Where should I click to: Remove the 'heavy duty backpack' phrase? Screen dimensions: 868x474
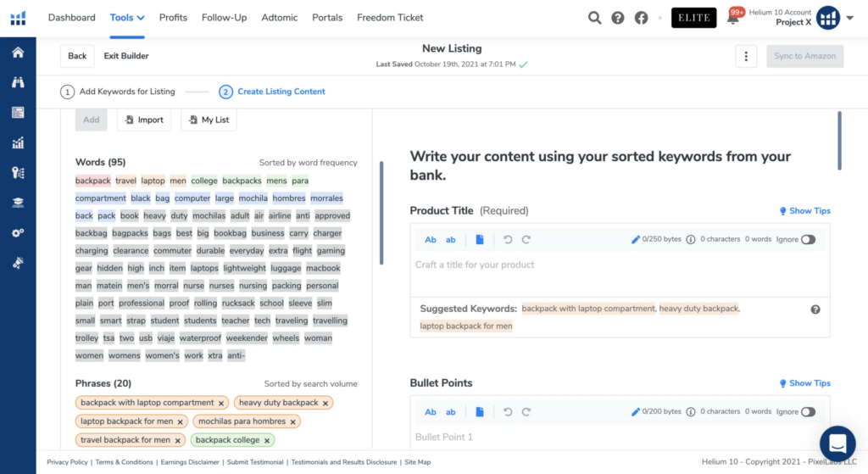click(x=325, y=404)
